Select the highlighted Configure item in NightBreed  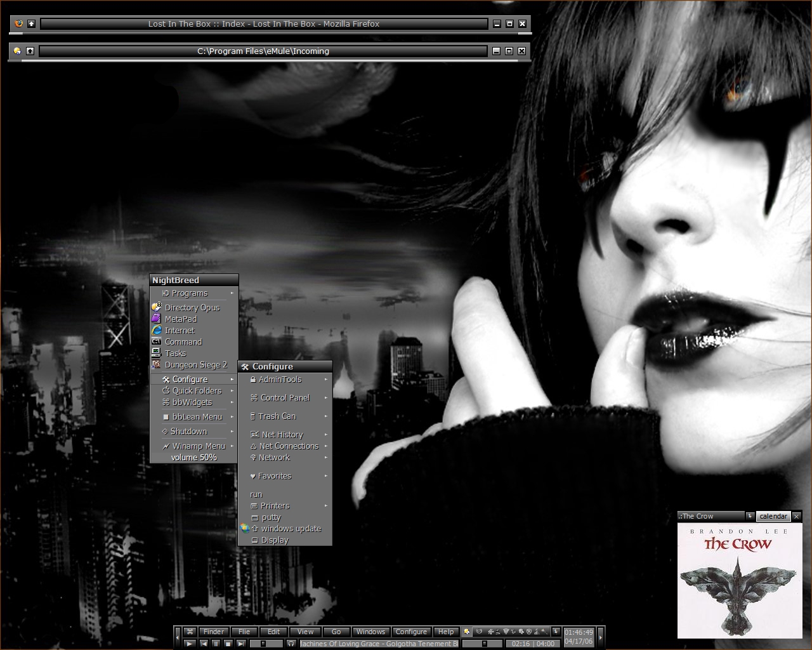coord(193,379)
